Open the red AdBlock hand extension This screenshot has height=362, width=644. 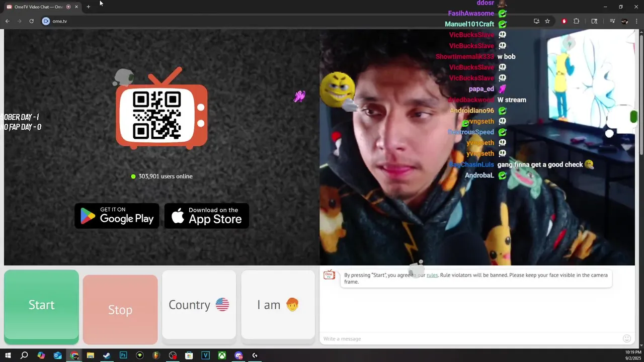(564, 21)
